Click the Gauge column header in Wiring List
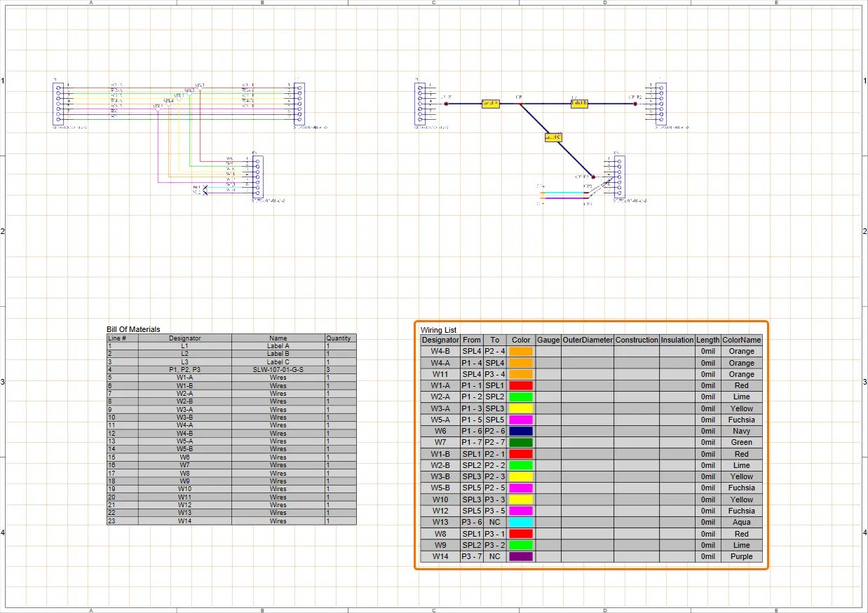Viewport: 868px width, 613px height. (548, 340)
